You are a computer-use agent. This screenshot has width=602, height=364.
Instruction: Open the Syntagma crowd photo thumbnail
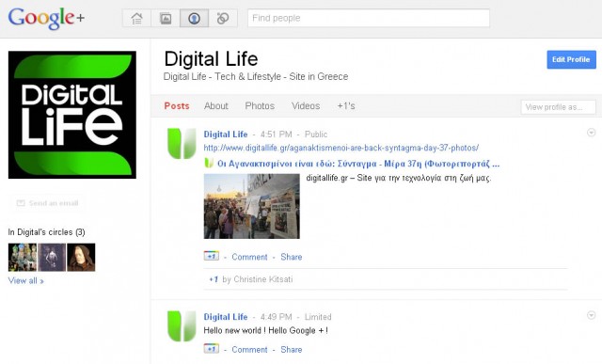tap(251, 206)
